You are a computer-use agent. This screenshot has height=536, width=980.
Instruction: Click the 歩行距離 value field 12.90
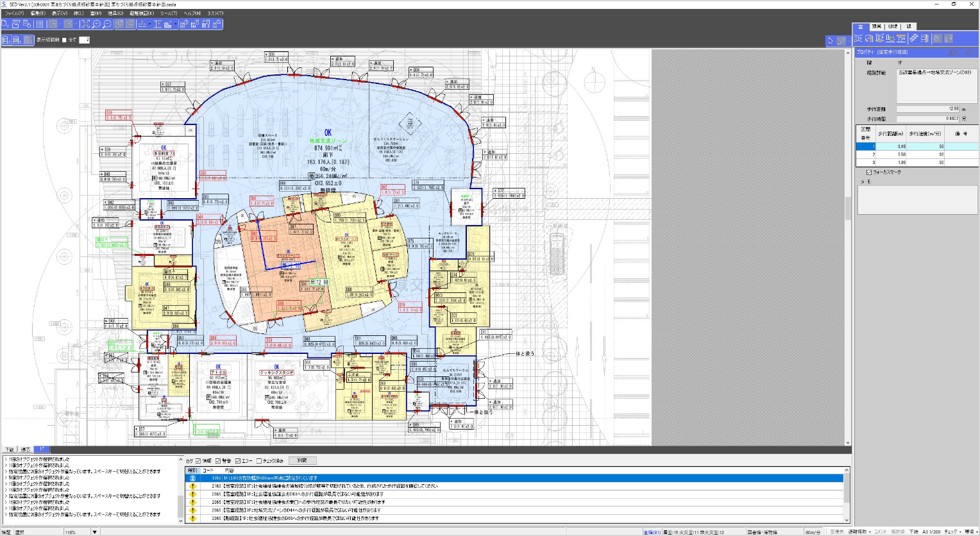pos(928,109)
